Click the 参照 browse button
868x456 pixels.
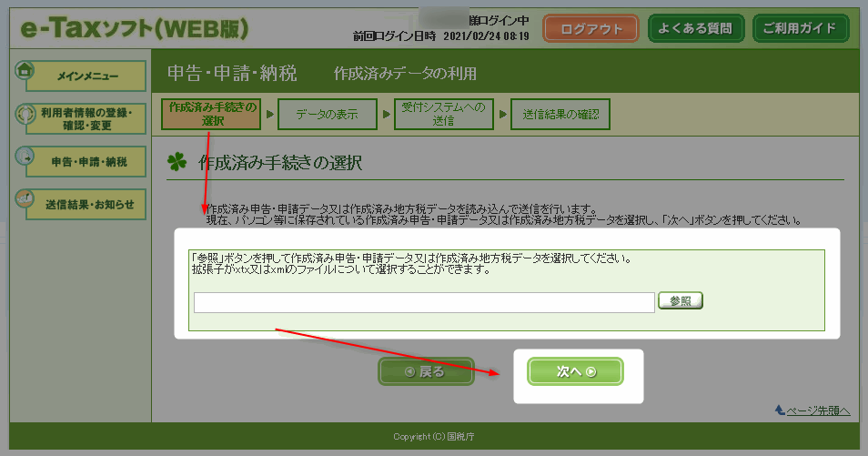(681, 301)
